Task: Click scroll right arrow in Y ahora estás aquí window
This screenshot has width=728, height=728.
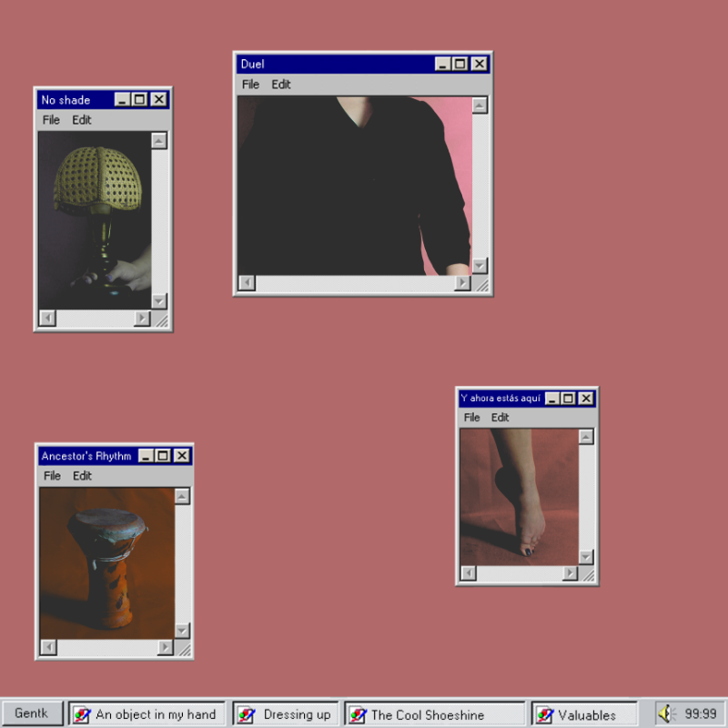Action: [x=570, y=573]
